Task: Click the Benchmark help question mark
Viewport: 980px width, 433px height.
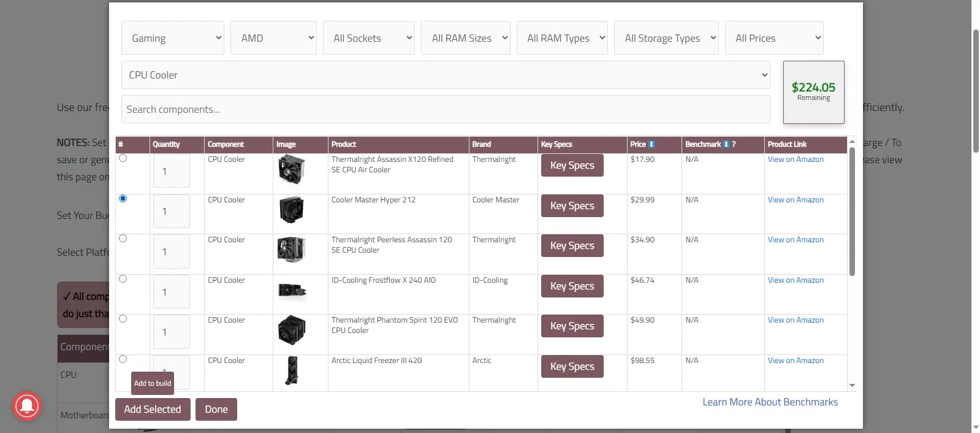Action: 734,144
